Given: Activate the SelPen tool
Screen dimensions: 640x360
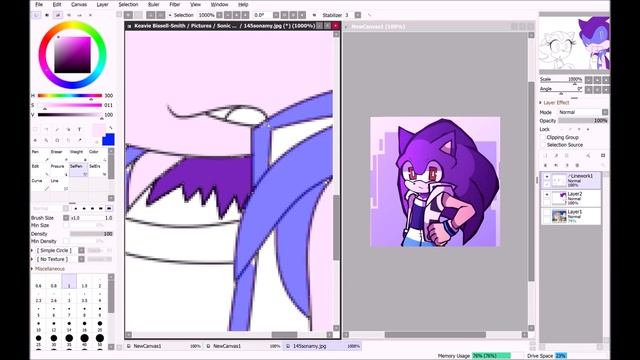Looking at the screenshot, I should (x=78, y=170).
